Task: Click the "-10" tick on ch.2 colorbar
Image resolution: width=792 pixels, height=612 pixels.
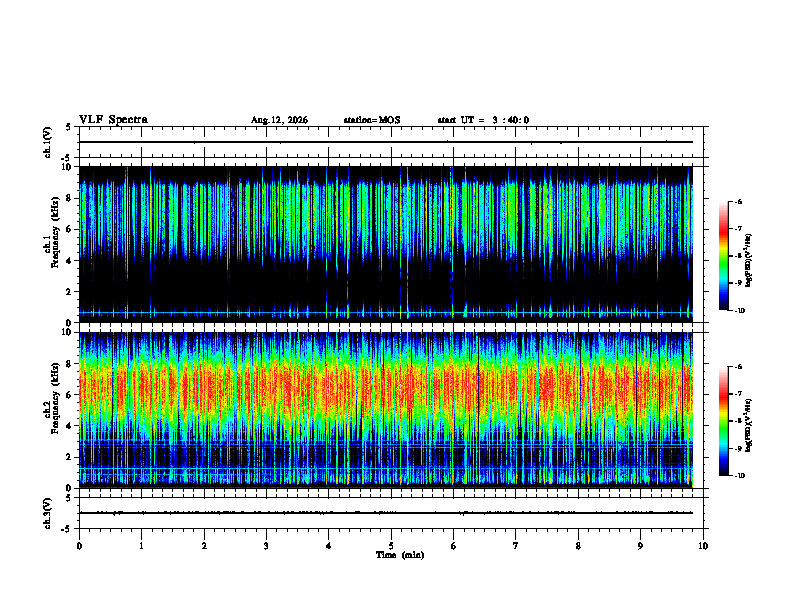Action: point(739,476)
